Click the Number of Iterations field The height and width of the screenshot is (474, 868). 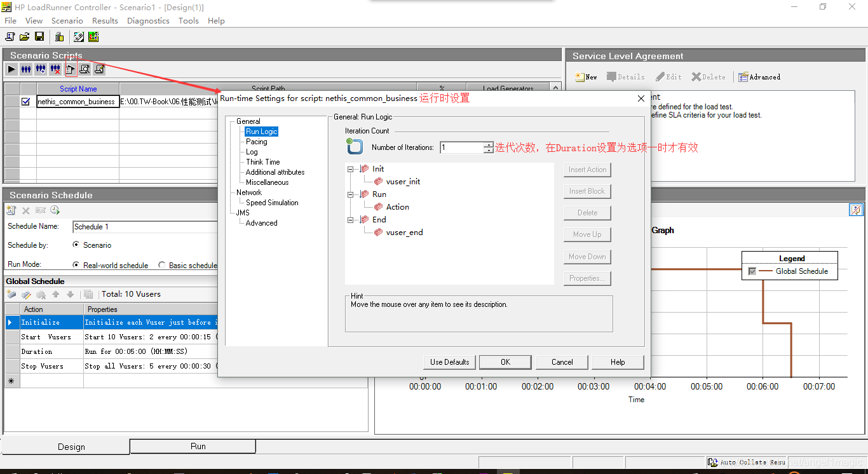(x=462, y=147)
